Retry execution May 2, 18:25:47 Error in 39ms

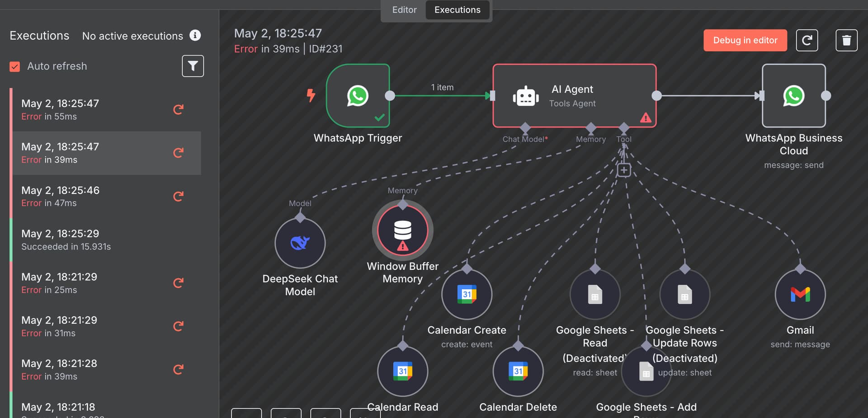[179, 153]
